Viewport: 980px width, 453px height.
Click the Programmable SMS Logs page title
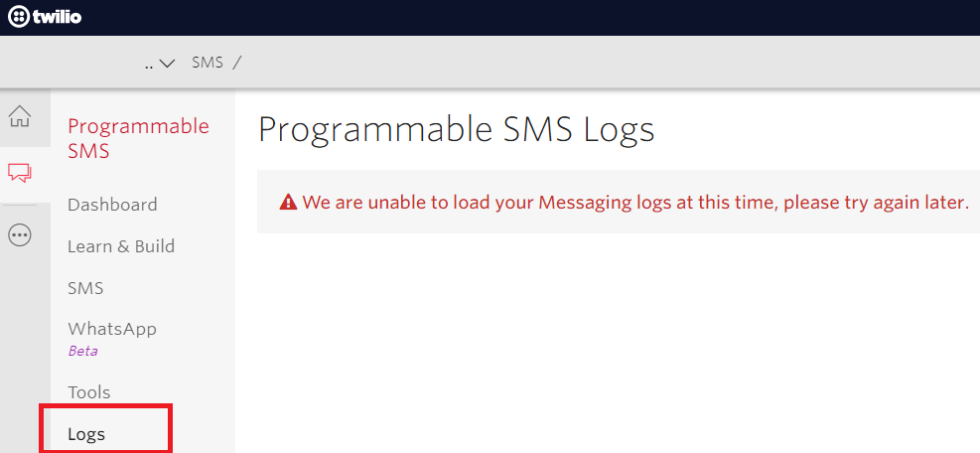pyautogui.click(x=457, y=130)
